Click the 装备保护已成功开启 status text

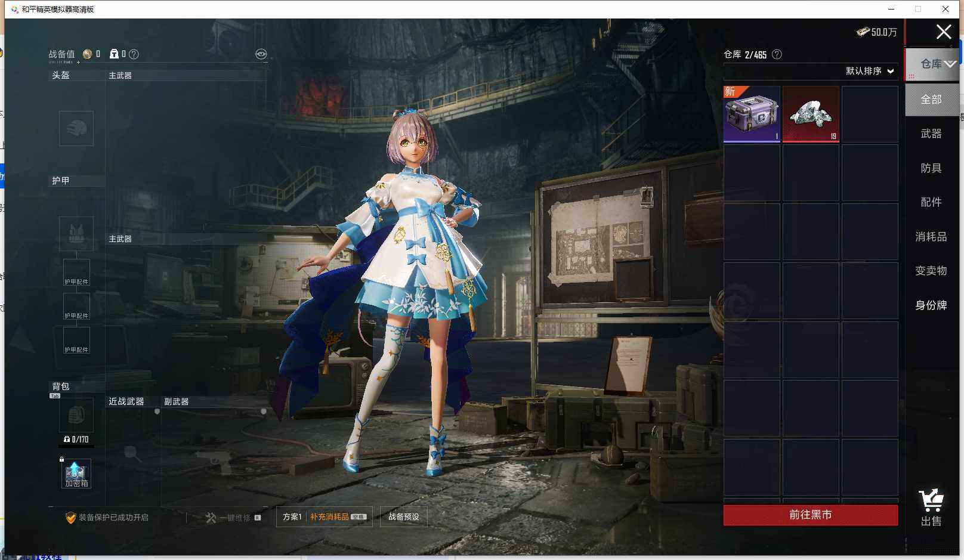(114, 518)
